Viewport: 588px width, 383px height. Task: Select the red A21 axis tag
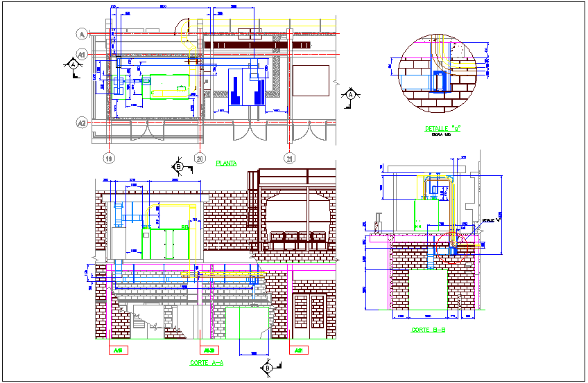pyautogui.click(x=300, y=350)
